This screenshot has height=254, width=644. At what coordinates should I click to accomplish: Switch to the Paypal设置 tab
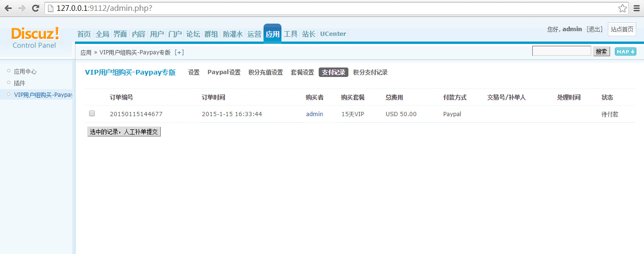coord(224,73)
